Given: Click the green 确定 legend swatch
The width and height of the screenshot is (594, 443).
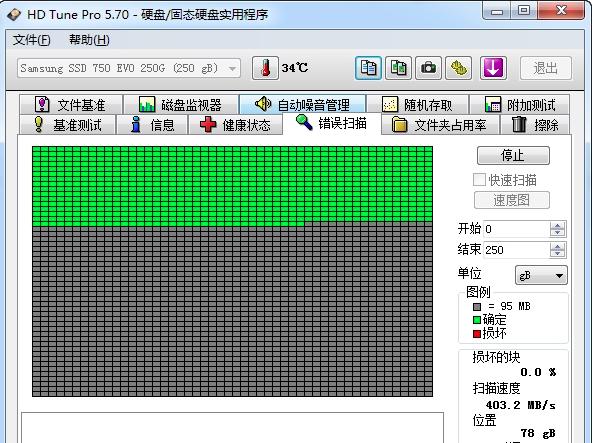Looking at the screenshot, I should 477,320.
